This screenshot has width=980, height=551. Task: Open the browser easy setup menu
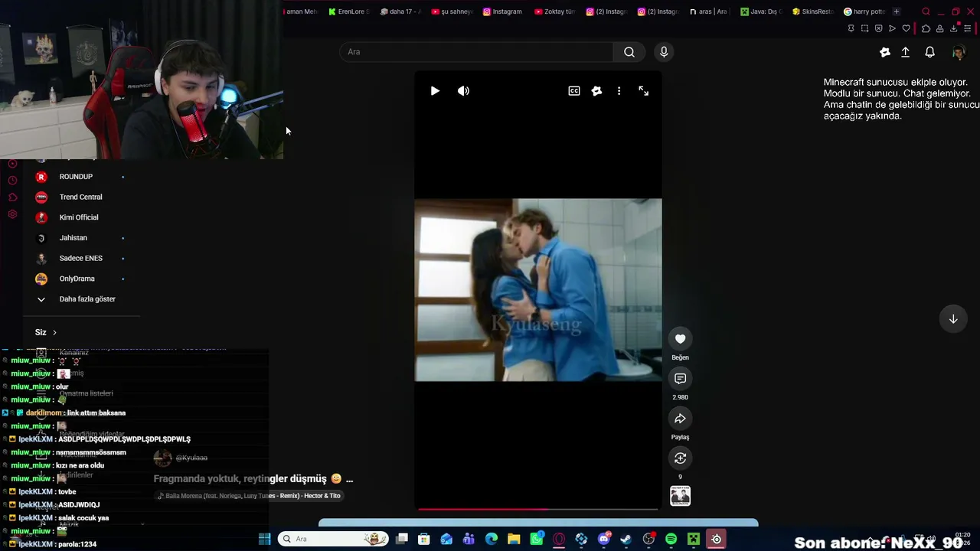(x=968, y=28)
